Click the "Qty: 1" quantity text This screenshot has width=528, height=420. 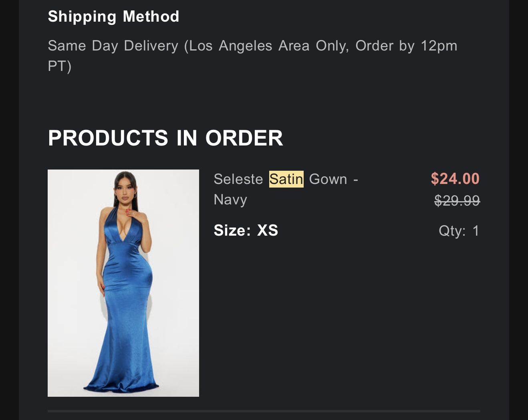tap(459, 230)
